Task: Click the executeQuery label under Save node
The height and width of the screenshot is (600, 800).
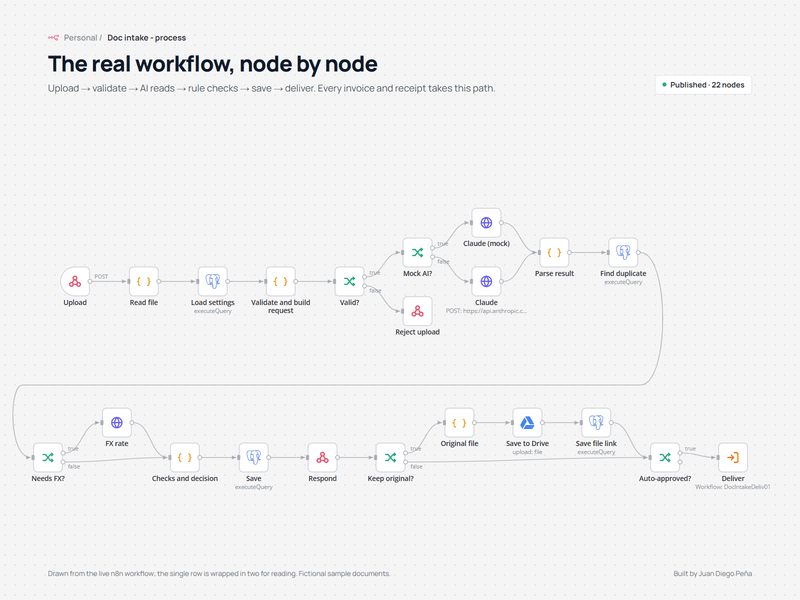Action: click(254, 487)
